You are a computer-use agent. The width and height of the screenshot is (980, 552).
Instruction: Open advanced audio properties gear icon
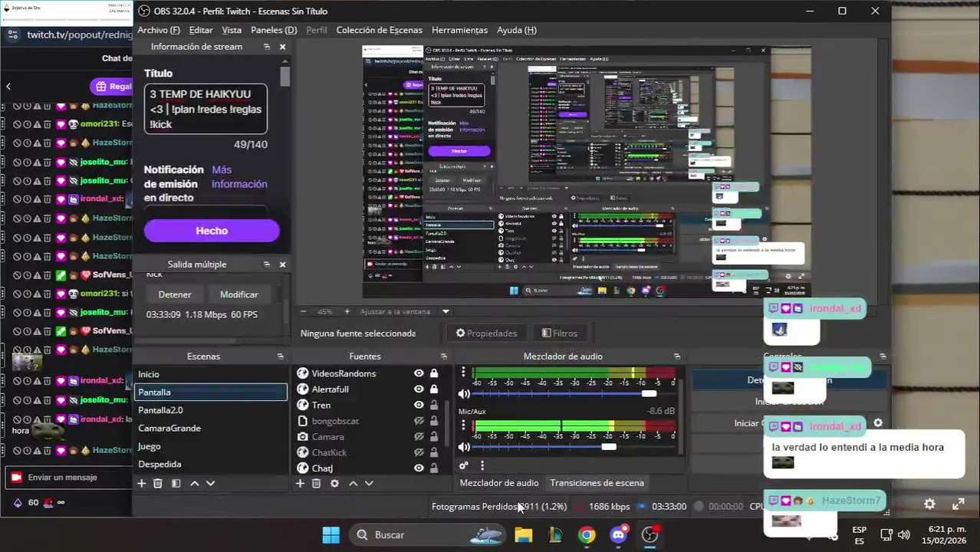[463, 465]
